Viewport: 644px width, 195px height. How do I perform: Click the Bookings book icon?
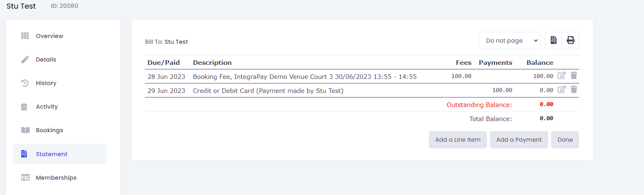pyautogui.click(x=25, y=130)
